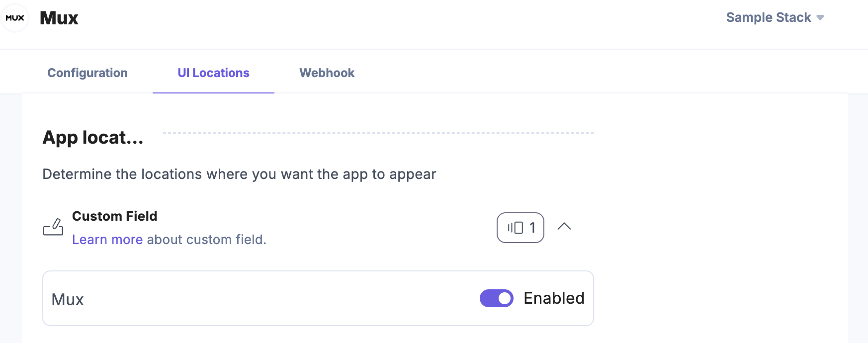868x343 pixels.
Task: Click the truncated App locat... heading
Action: 93,138
